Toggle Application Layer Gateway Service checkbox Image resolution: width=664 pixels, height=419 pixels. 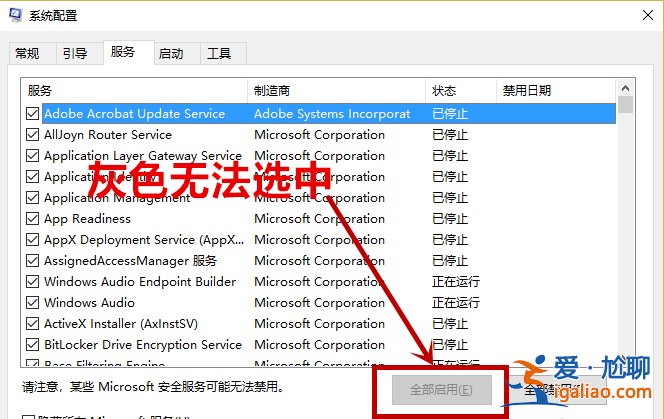point(33,155)
